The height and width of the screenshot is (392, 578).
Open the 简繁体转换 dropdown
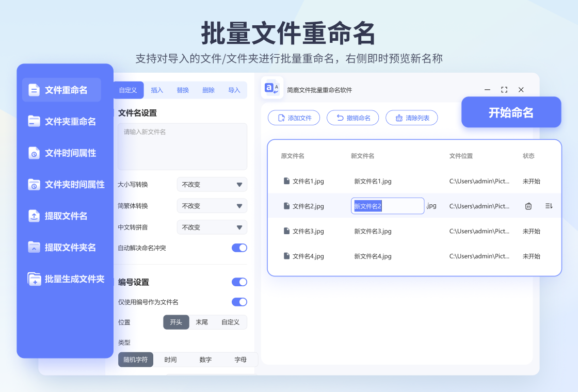coord(212,206)
